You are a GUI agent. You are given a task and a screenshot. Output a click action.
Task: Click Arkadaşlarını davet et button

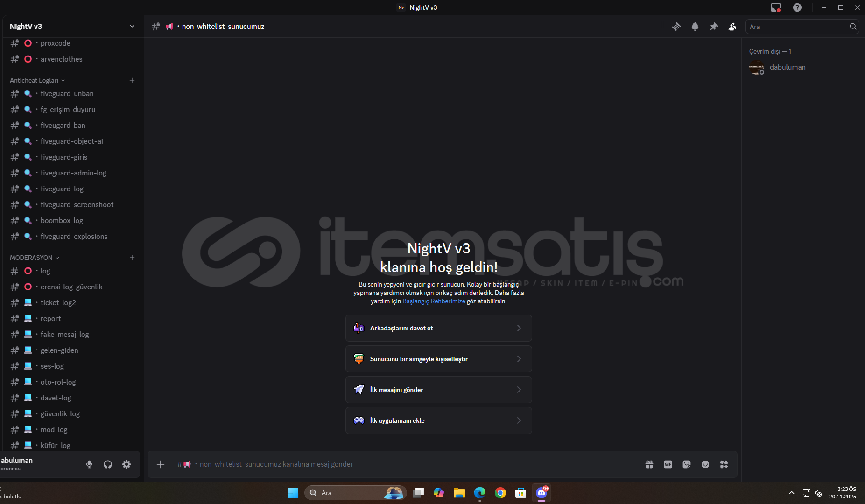(x=438, y=328)
